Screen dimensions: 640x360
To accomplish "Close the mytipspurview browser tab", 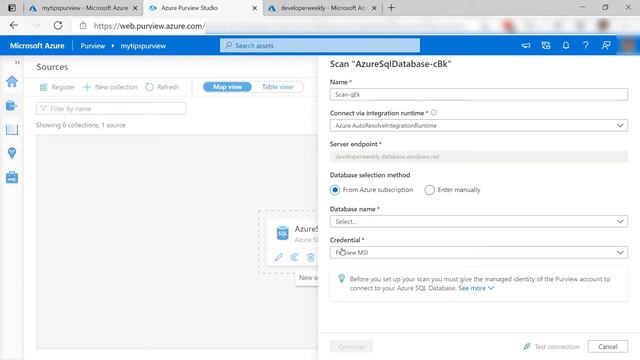I will [135, 8].
